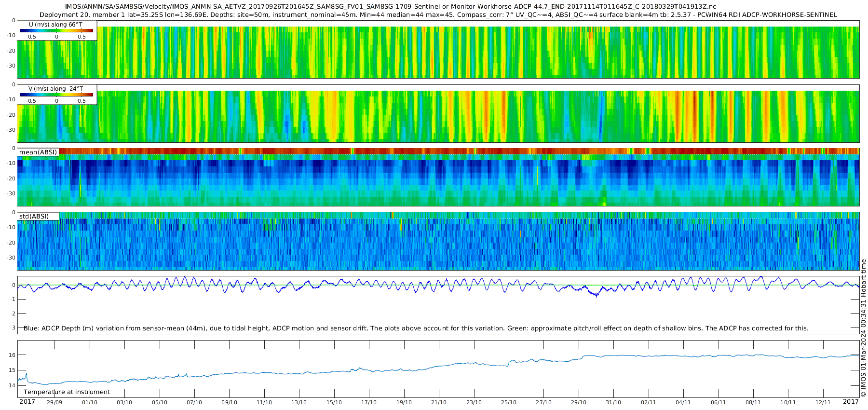
Task: Click the 21/10 date tick label
Action: (x=439, y=402)
